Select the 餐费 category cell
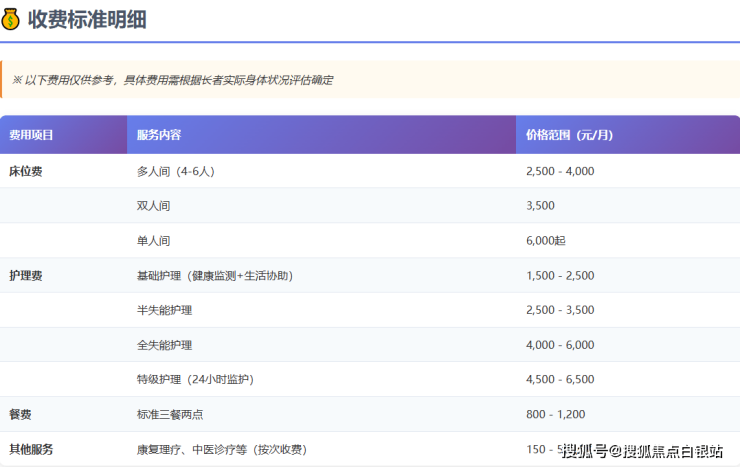 pyautogui.click(x=21, y=414)
